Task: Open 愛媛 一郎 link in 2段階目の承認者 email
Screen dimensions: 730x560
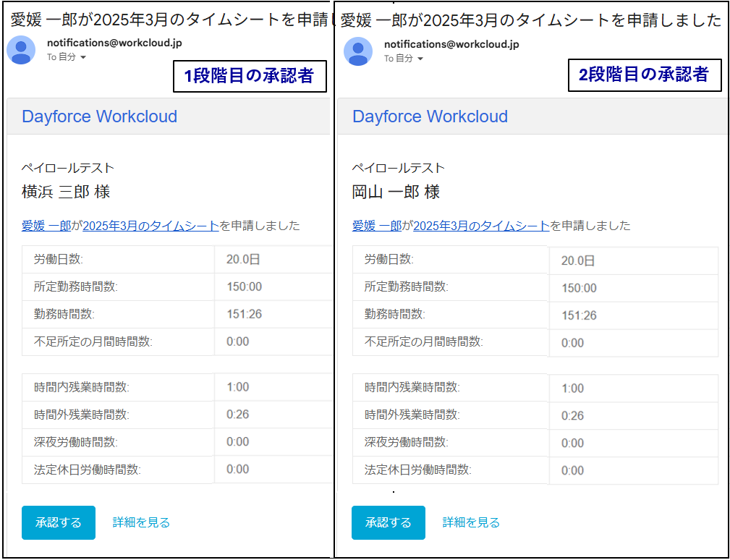Action: click(376, 226)
